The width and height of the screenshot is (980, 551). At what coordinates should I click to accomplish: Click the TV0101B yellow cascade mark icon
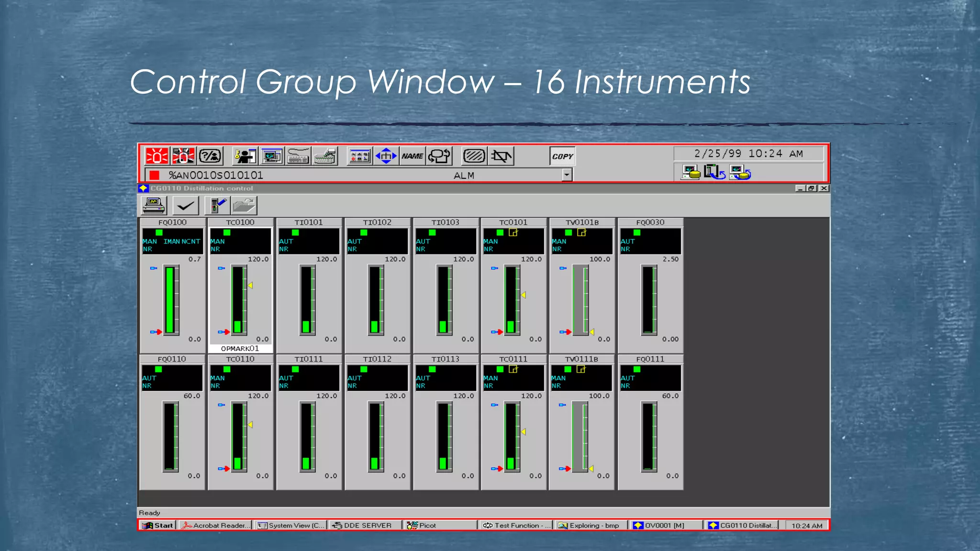[x=582, y=232]
